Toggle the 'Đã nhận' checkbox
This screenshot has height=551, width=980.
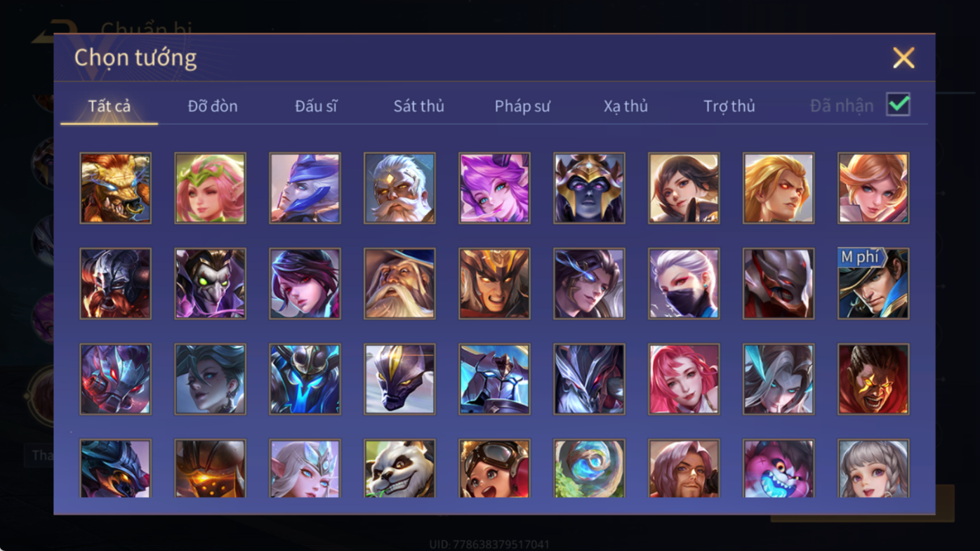tap(898, 105)
